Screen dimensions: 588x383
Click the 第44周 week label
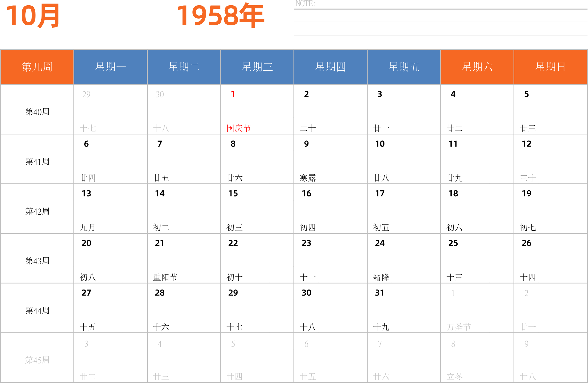coord(37,311)
